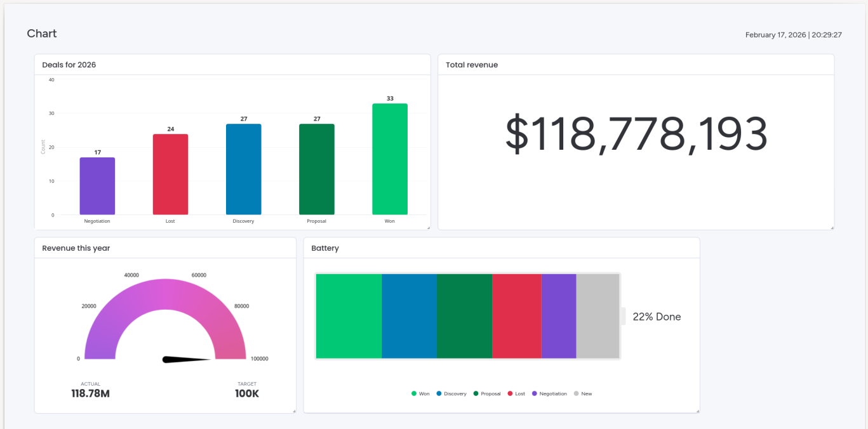The width and height of the screenshot is (868, 429).
Task: Toggle the Won series in the Battery legend
Action: click(x=421, y=393)
